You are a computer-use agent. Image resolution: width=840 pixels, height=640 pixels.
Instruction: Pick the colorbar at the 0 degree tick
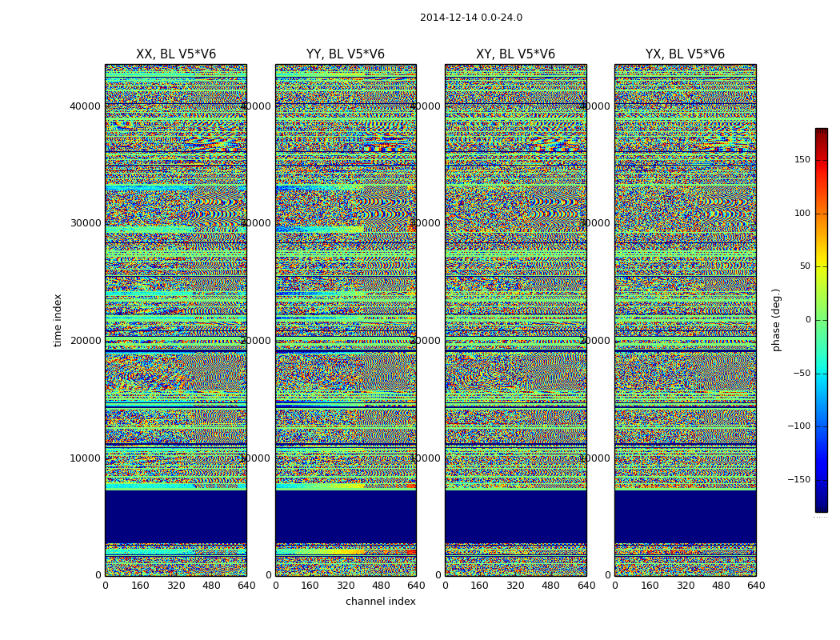point(821,320)
